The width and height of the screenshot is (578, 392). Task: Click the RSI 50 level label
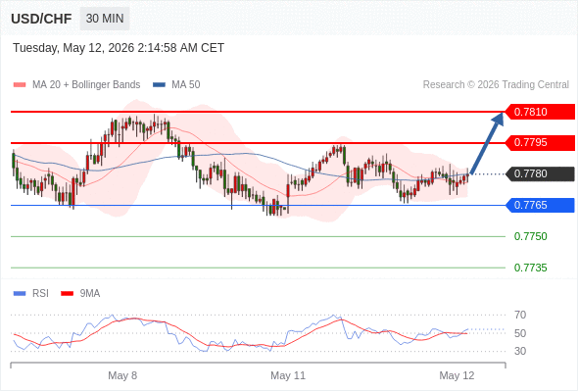point(520,333)
